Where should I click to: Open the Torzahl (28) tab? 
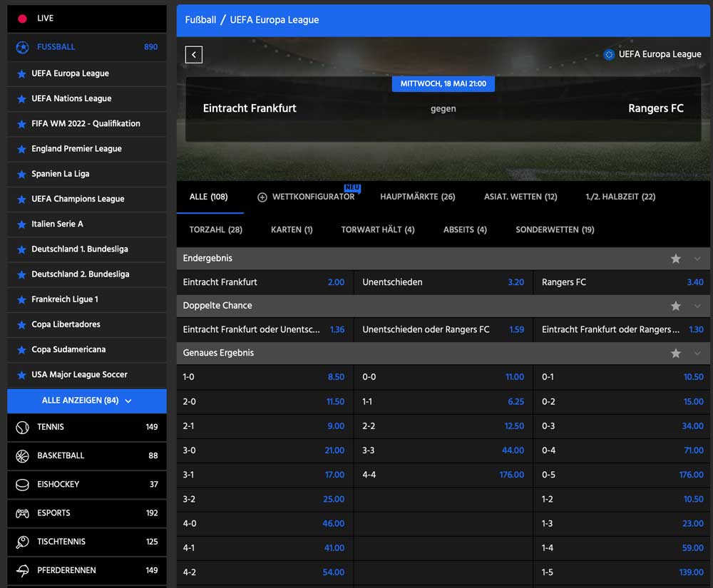point(216,230)
